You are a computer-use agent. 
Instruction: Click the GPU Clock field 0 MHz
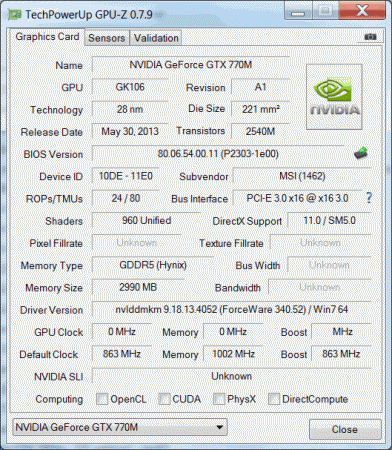122,332
